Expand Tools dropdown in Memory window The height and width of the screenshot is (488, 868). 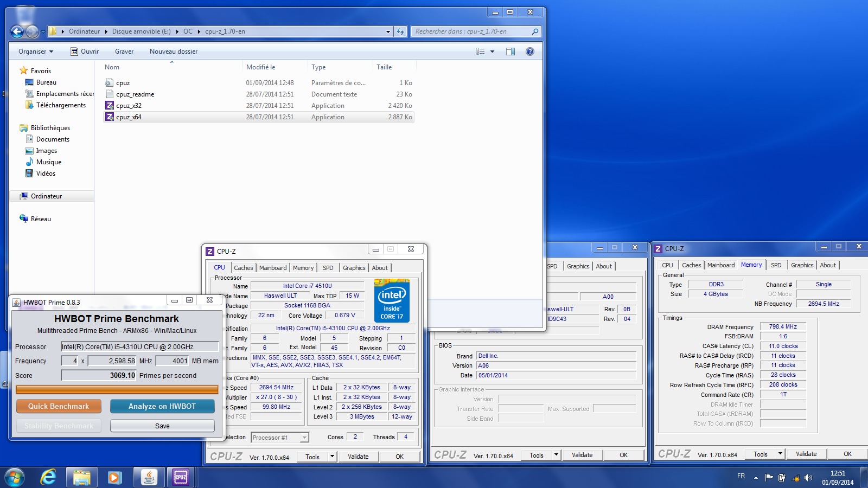coord(780,454)
